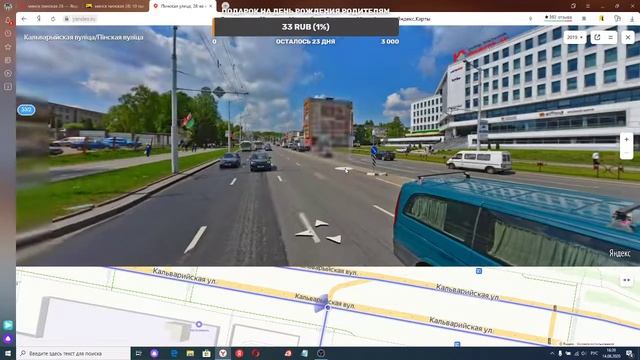Select the active Пинская улица maps tab
The image size is (640, 360).
(x=181, y=6)
